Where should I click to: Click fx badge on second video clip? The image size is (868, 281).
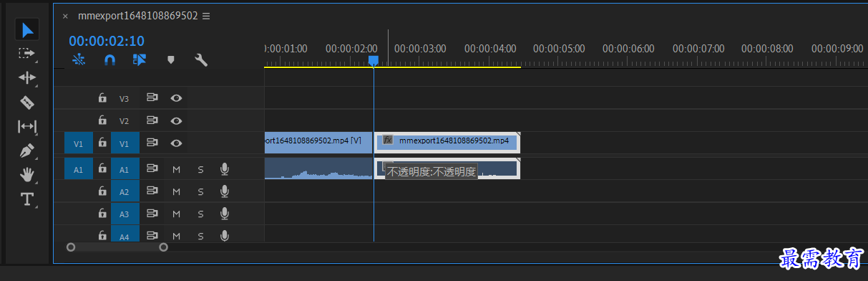(x=387, y=140)
